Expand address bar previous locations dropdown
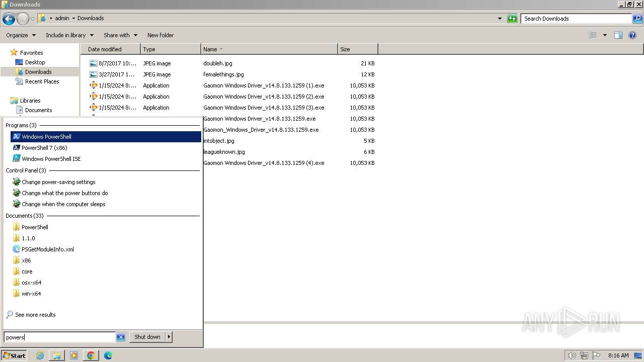This screenshot has height=362, width=644. [500, 19]
